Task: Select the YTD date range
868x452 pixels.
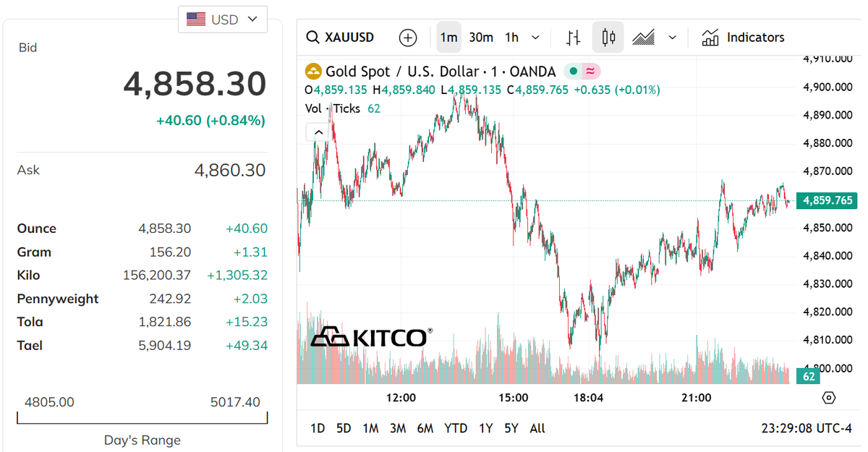Action: pos(456,428)
